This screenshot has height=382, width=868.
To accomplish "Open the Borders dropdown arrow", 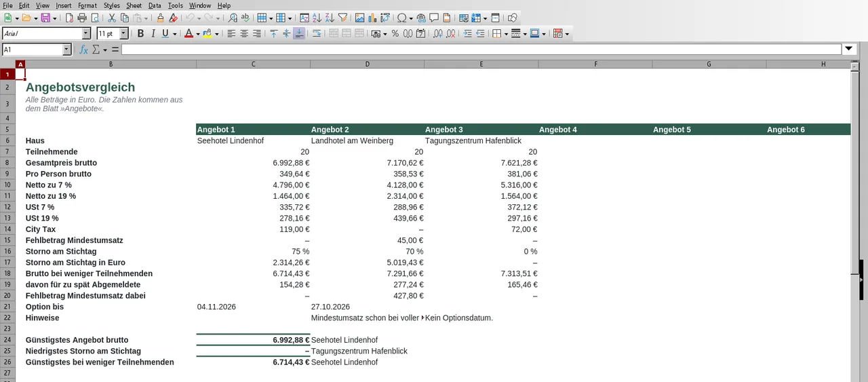I will coord(506,33).
